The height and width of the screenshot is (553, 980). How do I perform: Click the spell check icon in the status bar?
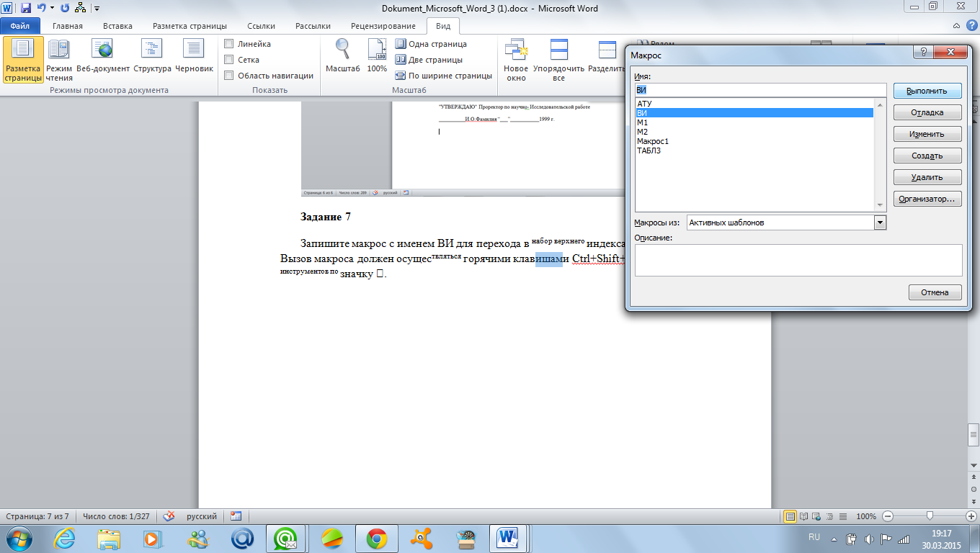169,516
